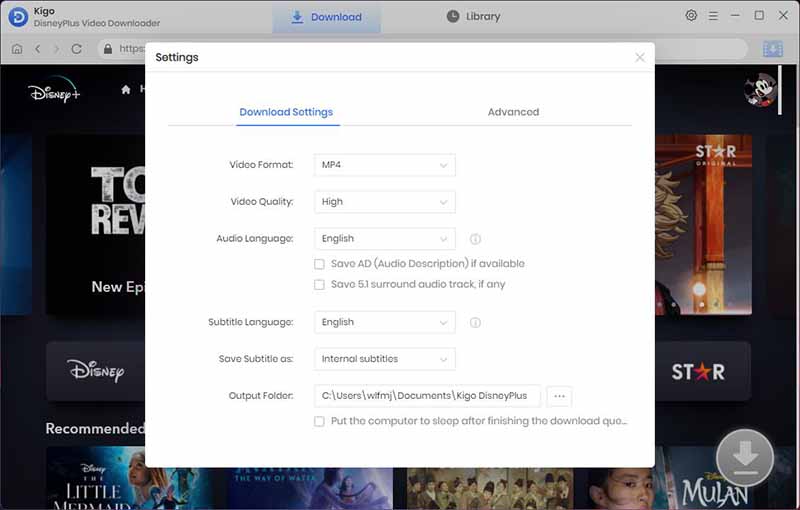This screenshot has width=800, height=510.
Task: Check Put the computer to sleep option
Action: (319, 421)
